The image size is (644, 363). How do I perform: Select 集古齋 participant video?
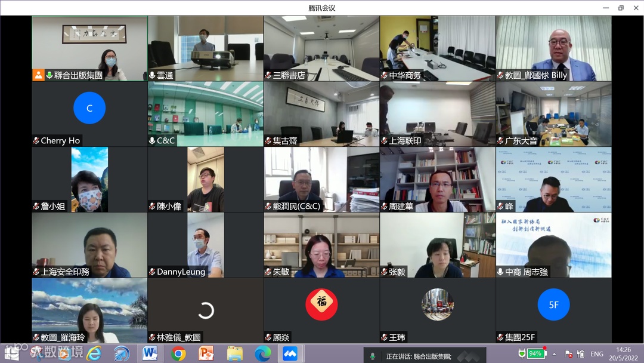[x=321, y=114]
